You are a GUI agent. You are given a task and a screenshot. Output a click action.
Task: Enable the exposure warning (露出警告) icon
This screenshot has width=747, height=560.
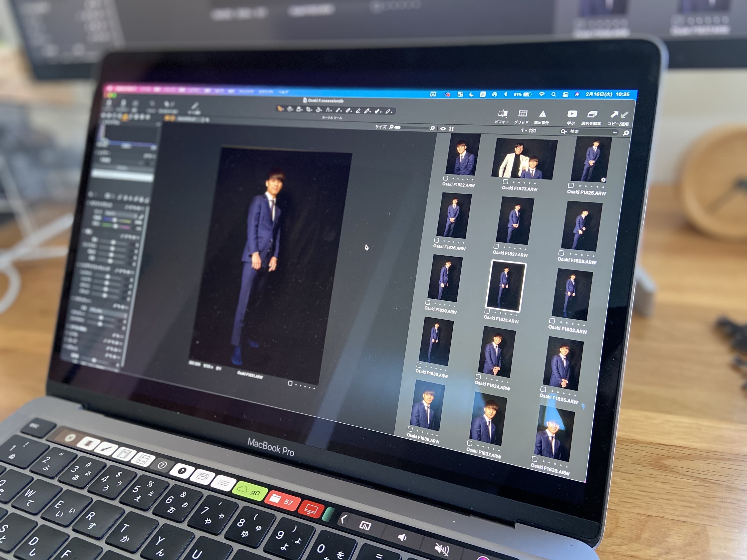[x=542, y=114]
